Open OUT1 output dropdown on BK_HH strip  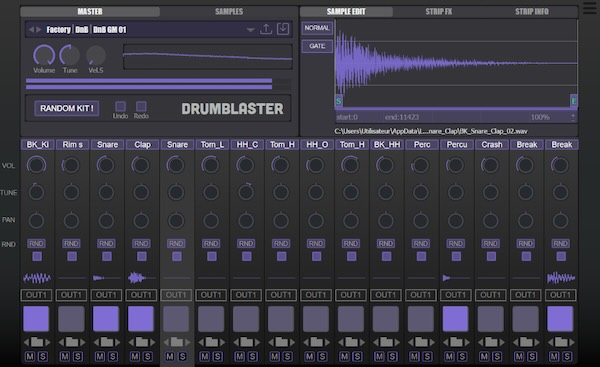tap(386, 295)
